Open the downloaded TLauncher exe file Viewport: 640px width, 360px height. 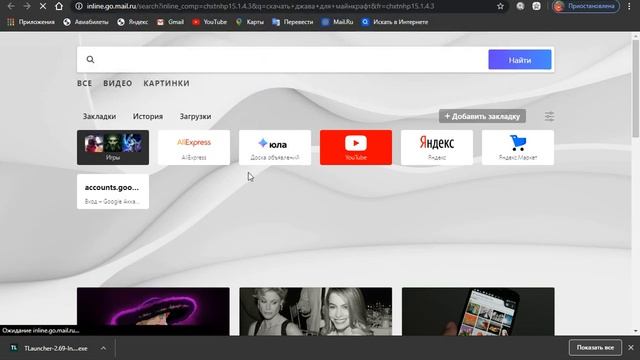coord(50,348)
